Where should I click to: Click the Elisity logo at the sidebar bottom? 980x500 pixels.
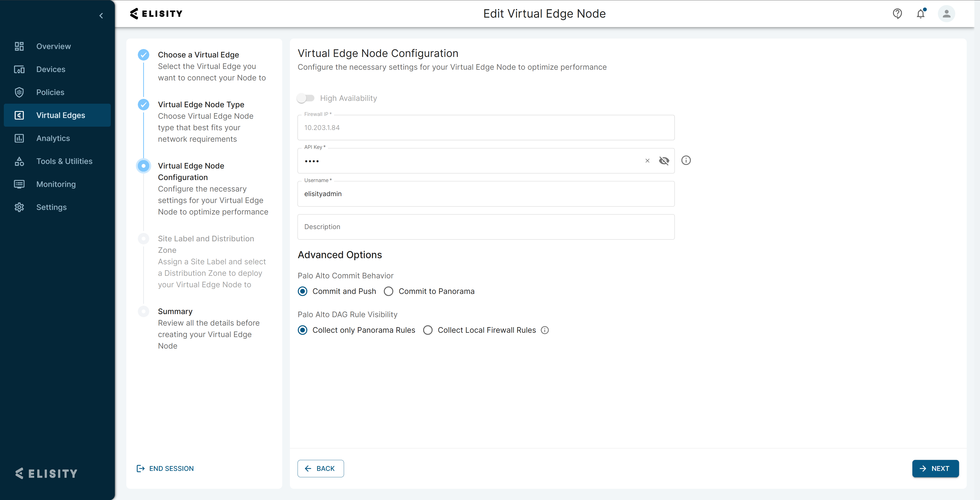46,473
